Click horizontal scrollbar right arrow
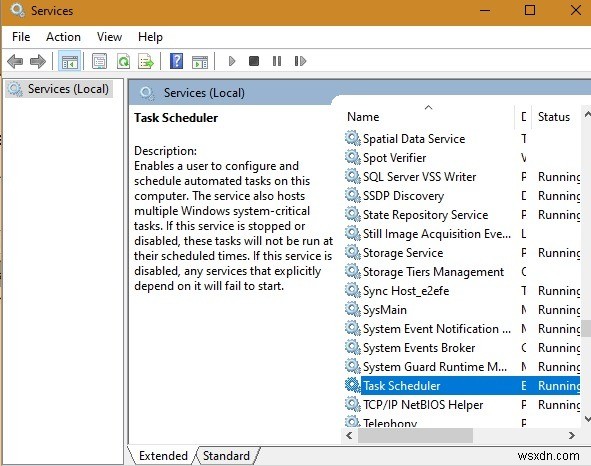The height and width of the screenshot is (466, 591). coord(572,435)
